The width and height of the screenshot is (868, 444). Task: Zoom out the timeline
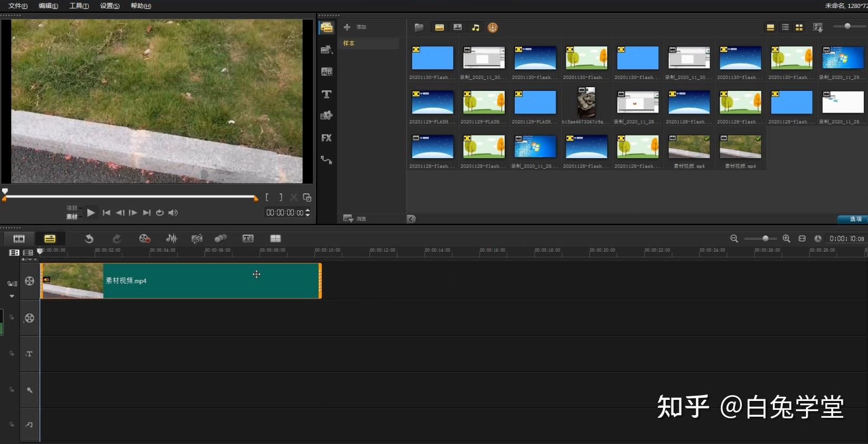tap(734, 239)
